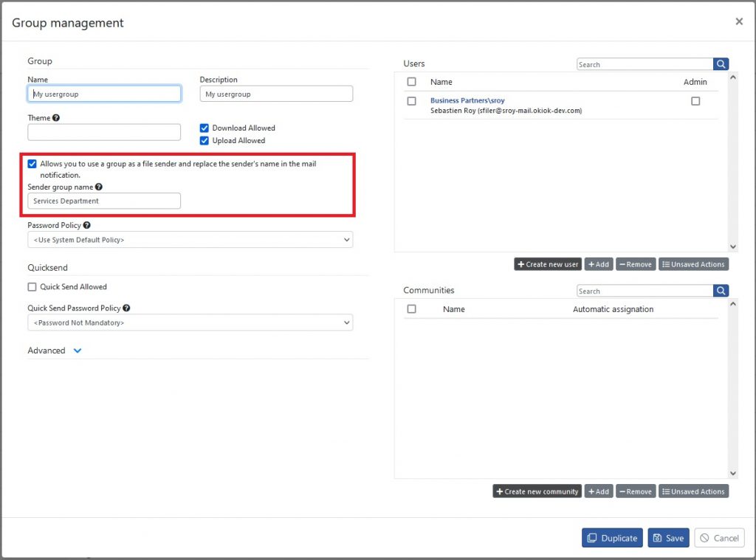756x560 pixels.
Task: Open Unsaved Actions for Communities
Action: [693, 491]
